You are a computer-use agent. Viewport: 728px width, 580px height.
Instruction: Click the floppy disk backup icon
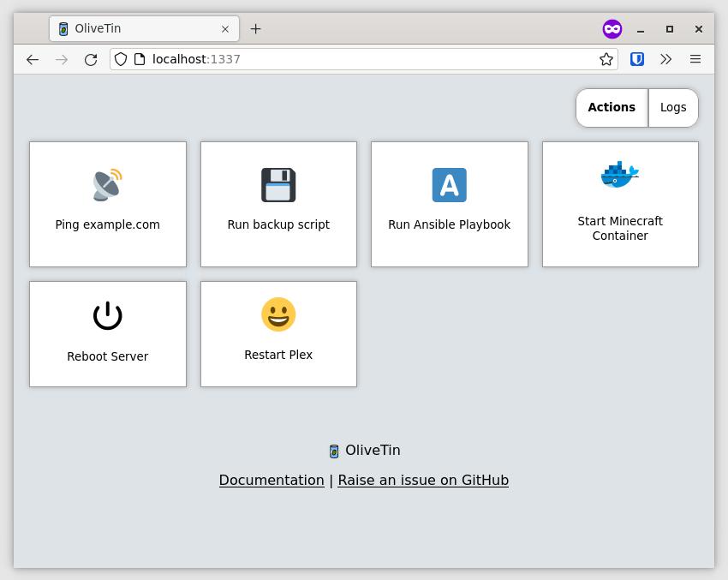click(x=278, y=185)
